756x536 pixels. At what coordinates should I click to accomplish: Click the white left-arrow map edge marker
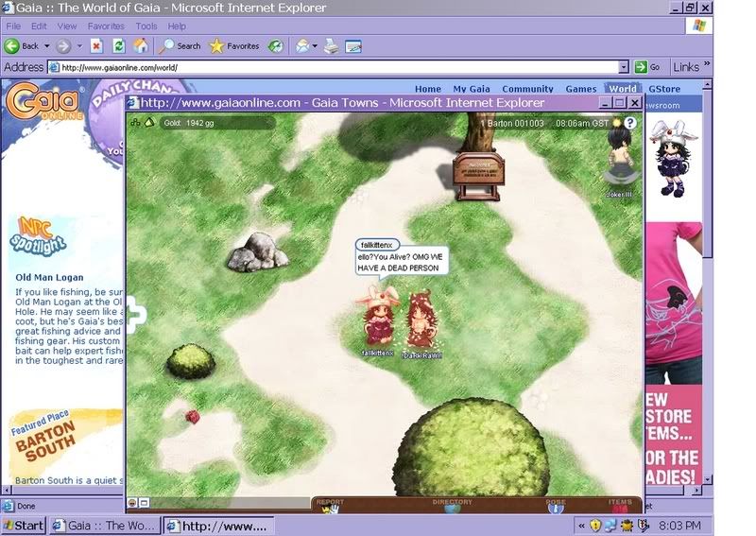(134, 315)
